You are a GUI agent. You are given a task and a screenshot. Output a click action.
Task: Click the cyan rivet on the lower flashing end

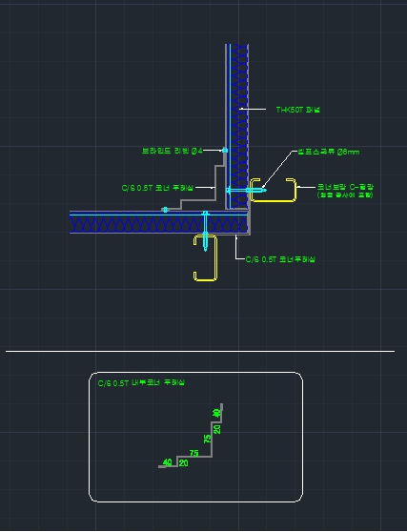165,210
